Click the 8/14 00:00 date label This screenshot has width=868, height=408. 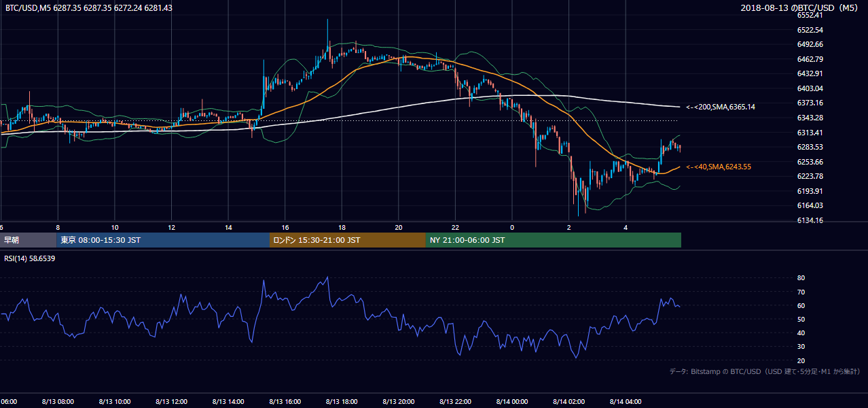coord(512,401)
